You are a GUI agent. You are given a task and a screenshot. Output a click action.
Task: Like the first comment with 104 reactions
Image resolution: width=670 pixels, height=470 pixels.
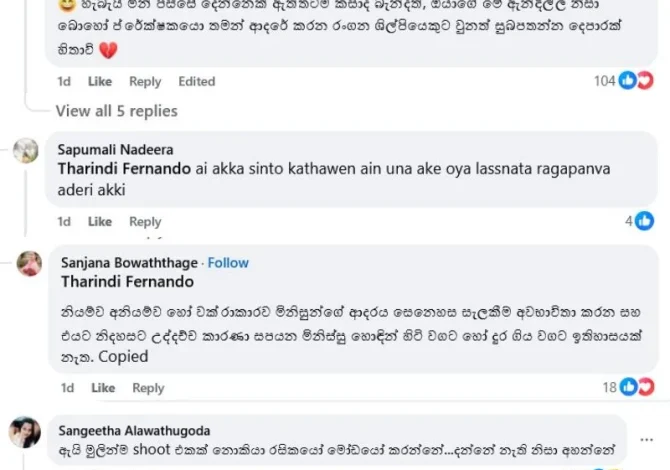pos(99,81)
